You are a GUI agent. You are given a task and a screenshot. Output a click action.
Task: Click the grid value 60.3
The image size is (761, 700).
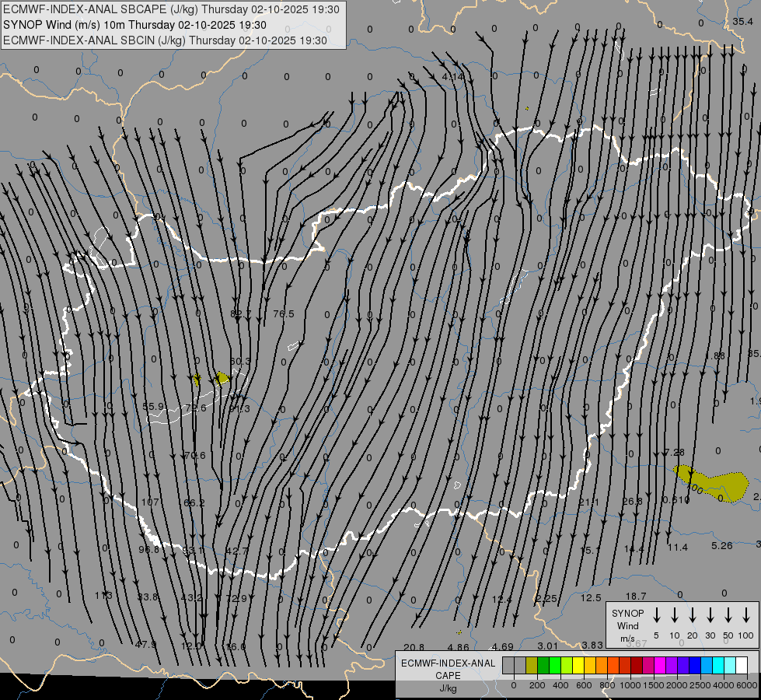click(240, 361)
